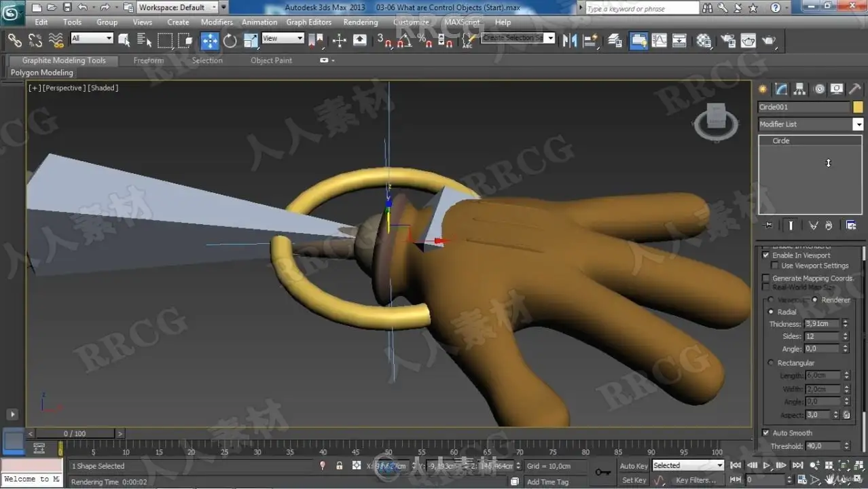Viewport: 868px width, 489px height.
Task: Select the Rectangular radio option
Action: pyautogui.click(x=771, y=363)
